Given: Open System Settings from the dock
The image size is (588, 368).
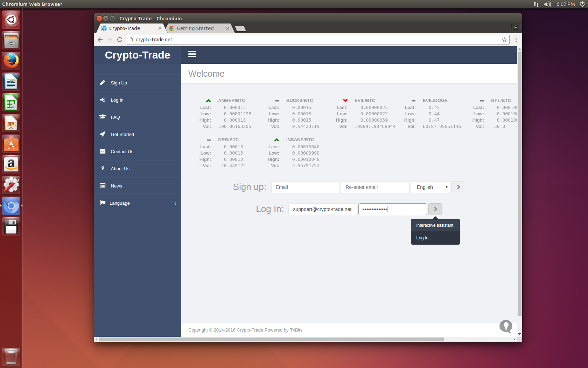Looking at the screenshot, I should tap(11, 185).
